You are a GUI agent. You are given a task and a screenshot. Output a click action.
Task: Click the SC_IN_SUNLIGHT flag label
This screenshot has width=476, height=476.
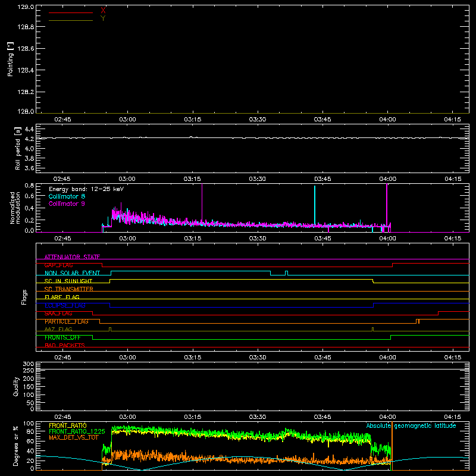[x=68, y=281]
